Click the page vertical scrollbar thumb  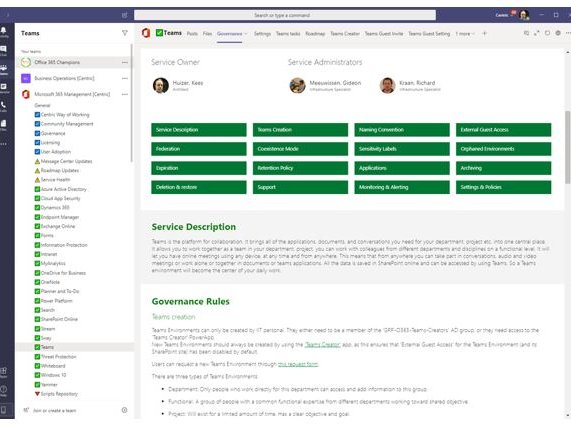pyautogui.click(x=567, y=148)
